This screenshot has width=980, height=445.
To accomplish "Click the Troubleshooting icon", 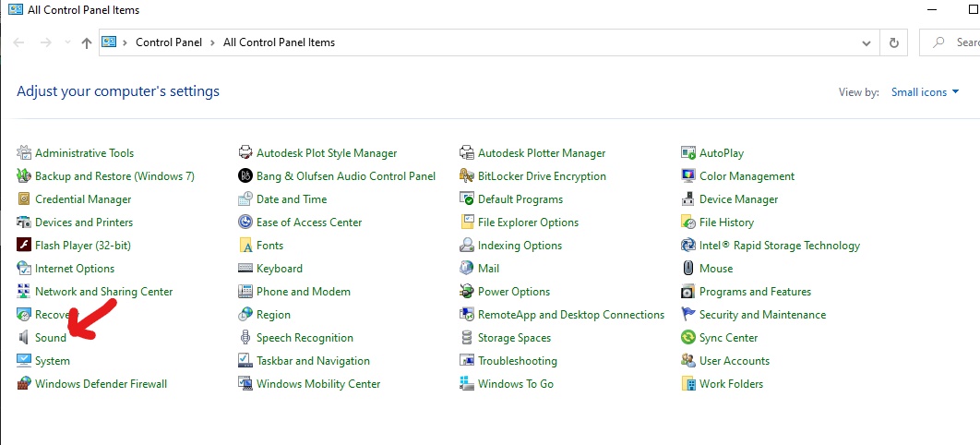I will [x=466, y=361].
